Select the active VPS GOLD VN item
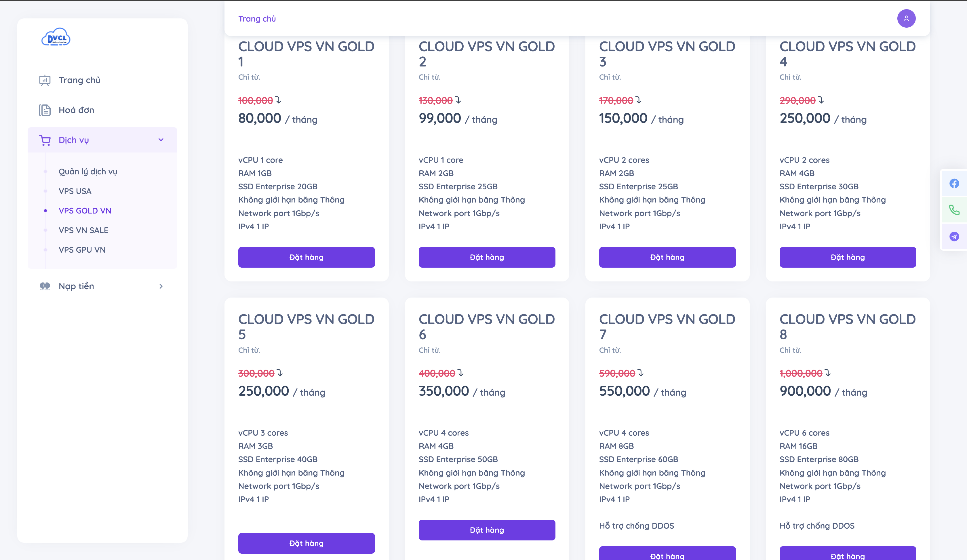The width and height of the screenshot is (967, 560). click(85, 211)
